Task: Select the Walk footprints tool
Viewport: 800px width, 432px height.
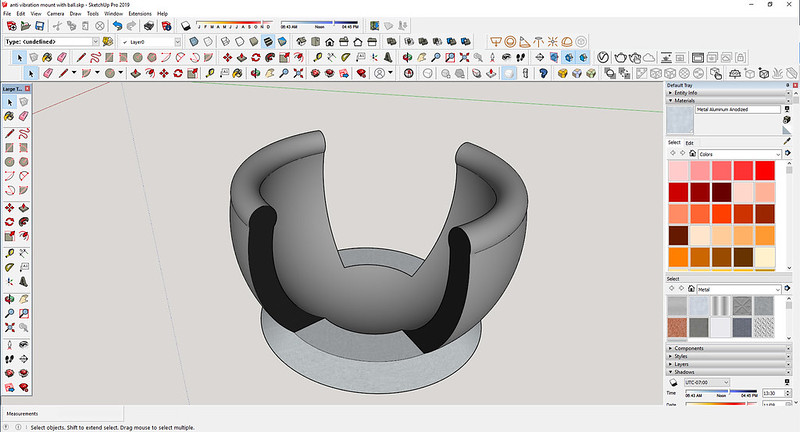Action: click(x=520, y=58)
